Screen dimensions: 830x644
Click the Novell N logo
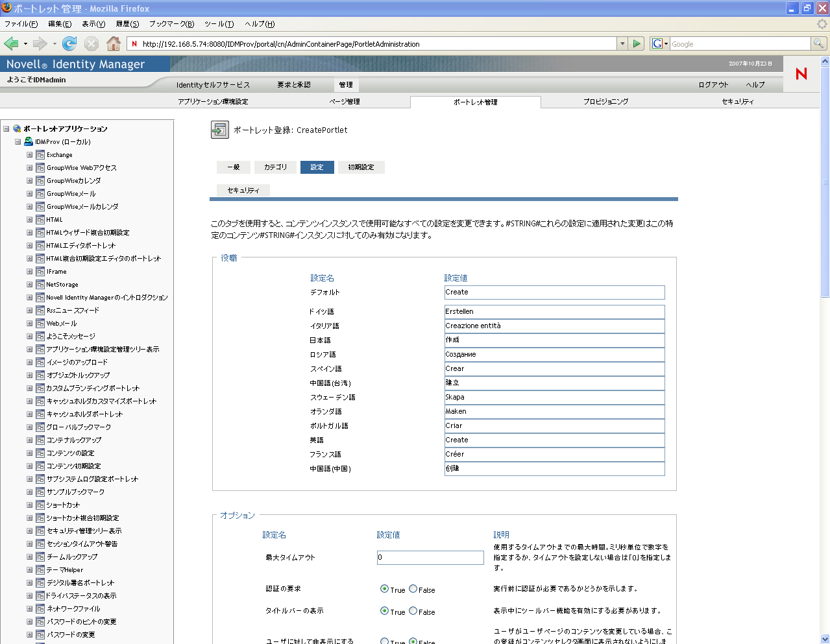point(801,74)
